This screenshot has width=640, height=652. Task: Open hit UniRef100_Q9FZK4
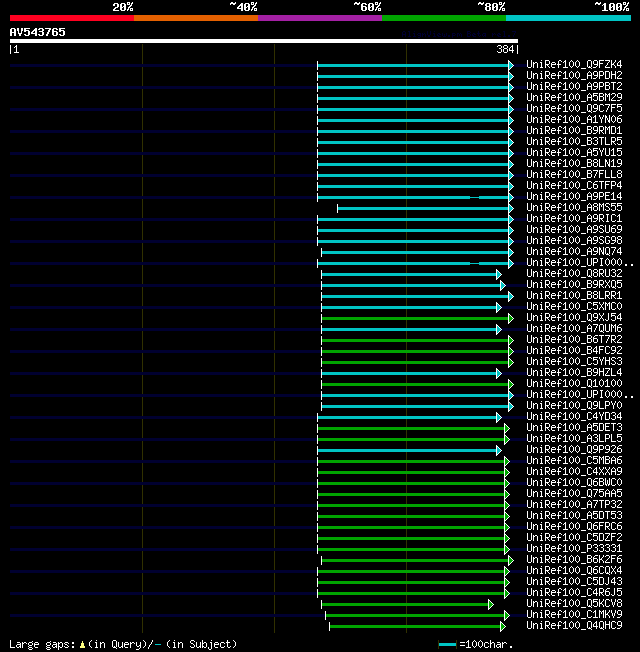click(574, 64)
